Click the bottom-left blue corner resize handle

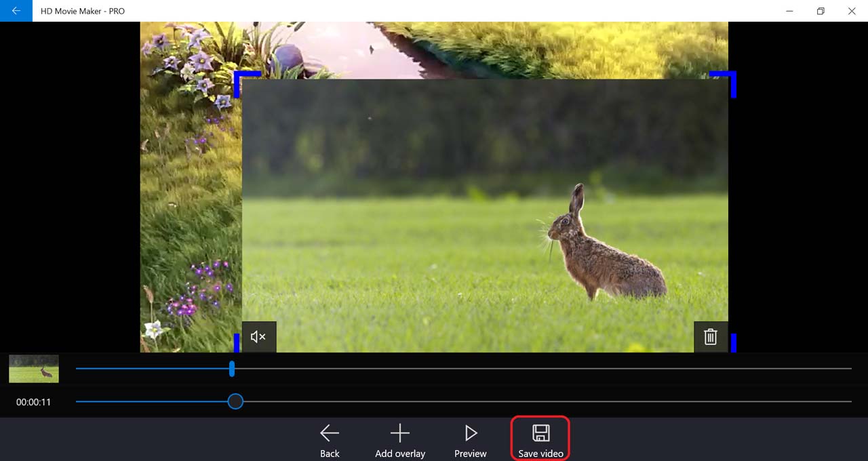[237, 343]
